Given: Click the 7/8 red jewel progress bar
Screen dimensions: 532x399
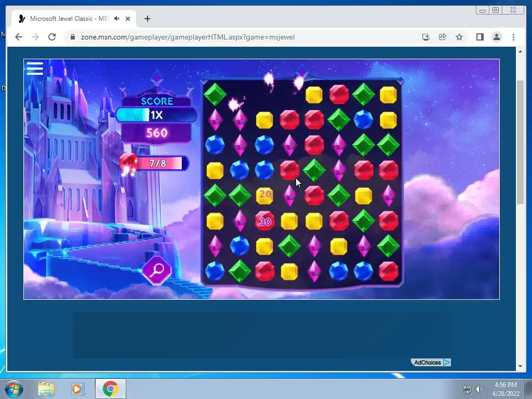Looking at the screenshot, I should (x=162, y=163).
